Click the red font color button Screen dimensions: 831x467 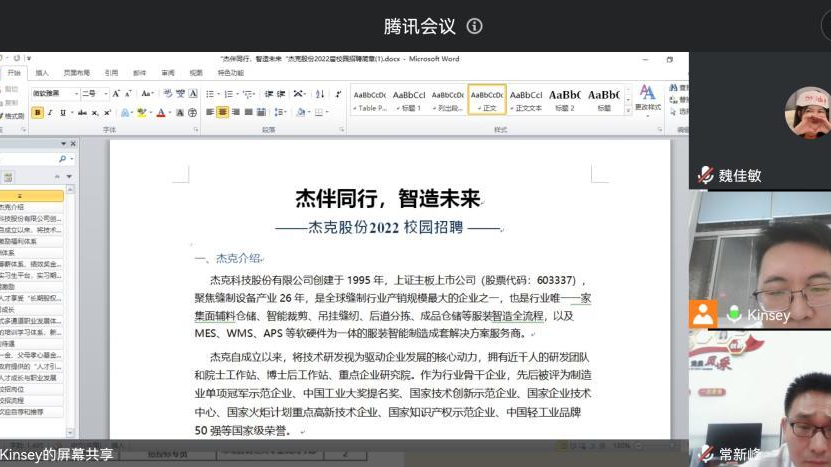161,113
